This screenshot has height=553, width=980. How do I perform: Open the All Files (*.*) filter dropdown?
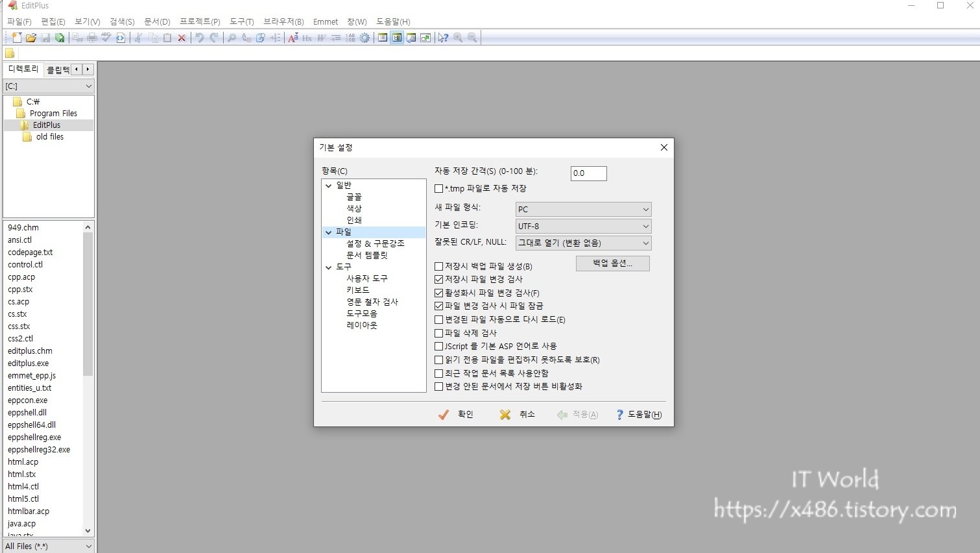click(x=49, y=547)
